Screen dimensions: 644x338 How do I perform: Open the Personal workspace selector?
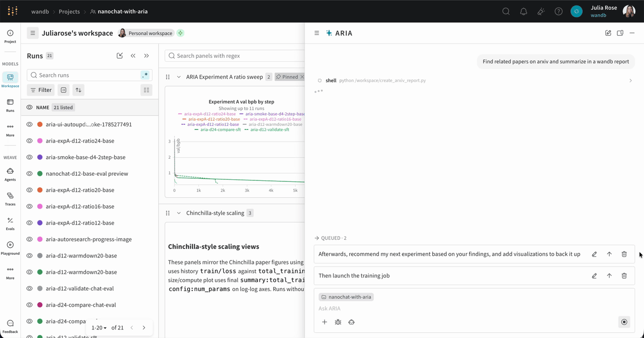(x=145, y=33)
